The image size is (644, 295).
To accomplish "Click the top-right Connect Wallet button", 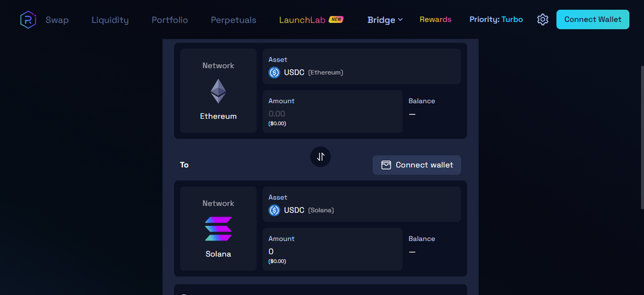I will 592,19.
